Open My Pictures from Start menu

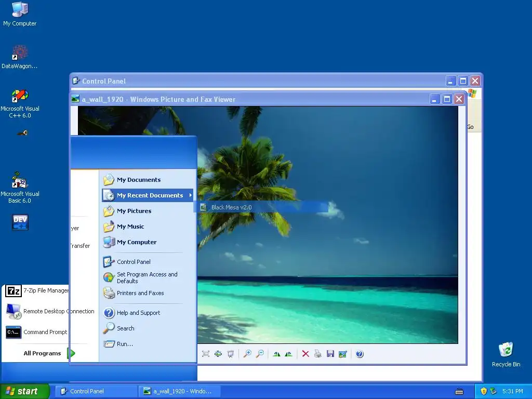click(x=148, y=211)
